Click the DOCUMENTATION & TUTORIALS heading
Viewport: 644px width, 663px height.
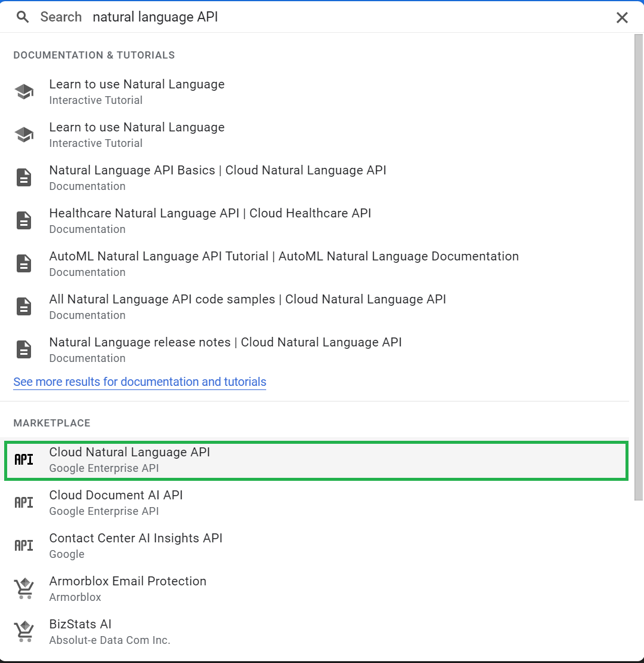pos(94,56)
